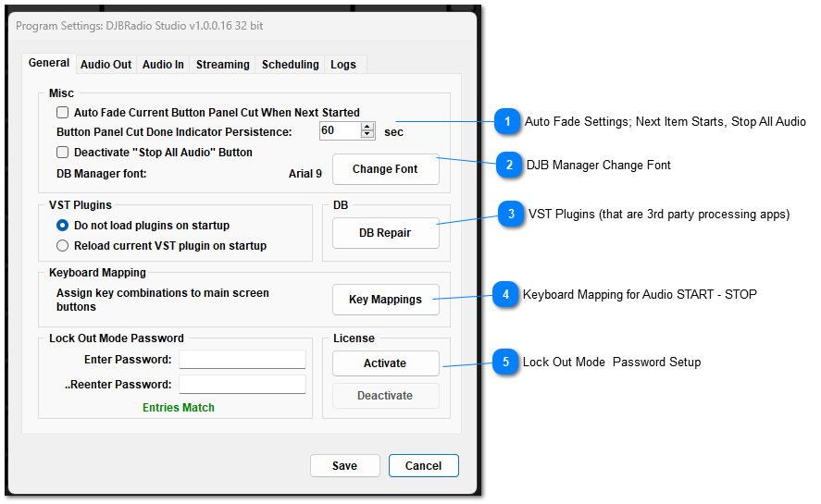Decrease persistence seconds with down arrow
The width and height of the screenshot is (821, 504).
367,134
